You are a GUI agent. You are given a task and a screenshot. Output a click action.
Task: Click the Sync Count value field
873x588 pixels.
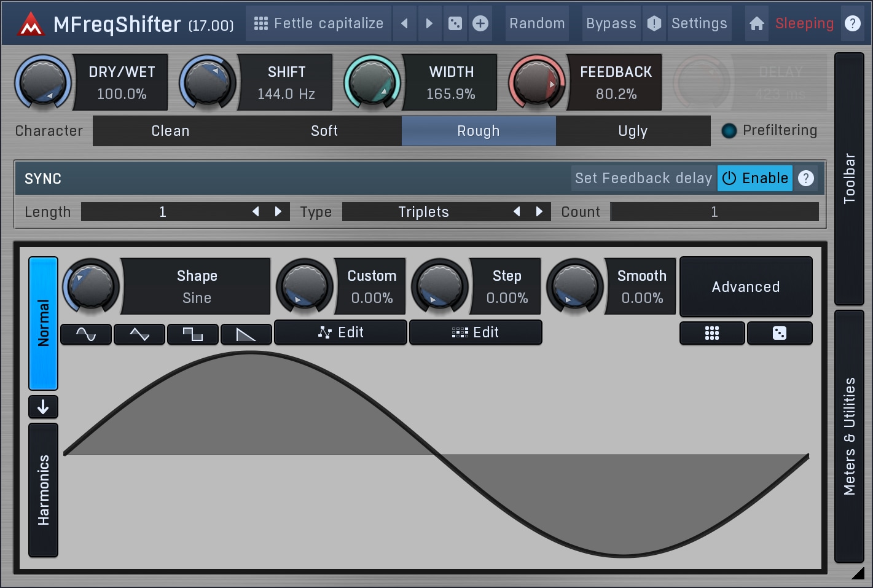coord(714,212)
